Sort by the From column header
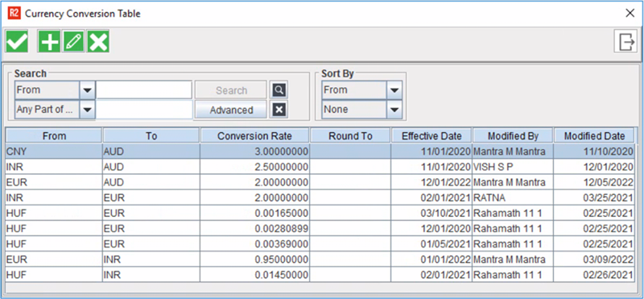This screenshot has width=644, height=299. pos(54,135)
